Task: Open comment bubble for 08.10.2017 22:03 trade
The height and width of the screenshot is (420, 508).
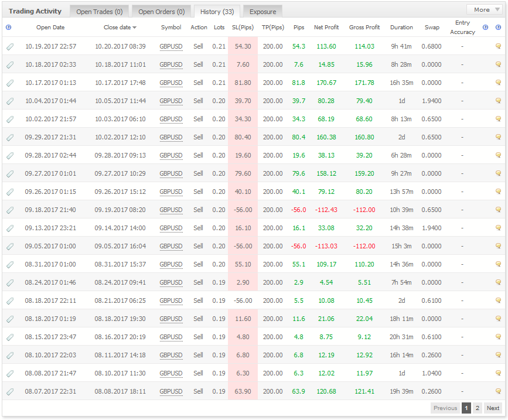Action: coord(498,354)
